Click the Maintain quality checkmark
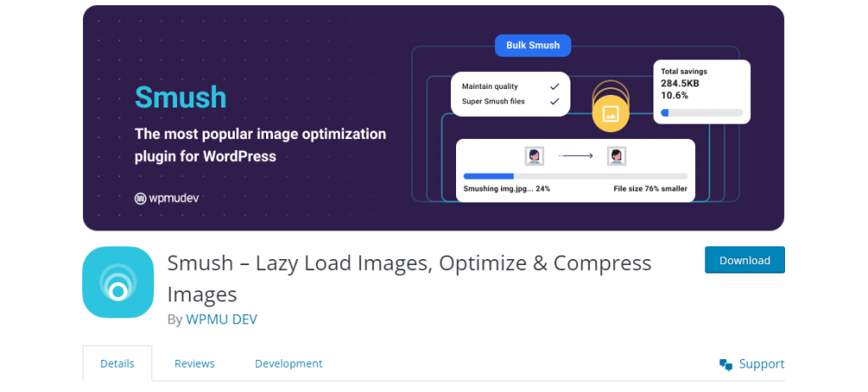This screenshot has height=392, width=868. pos(554,87)
